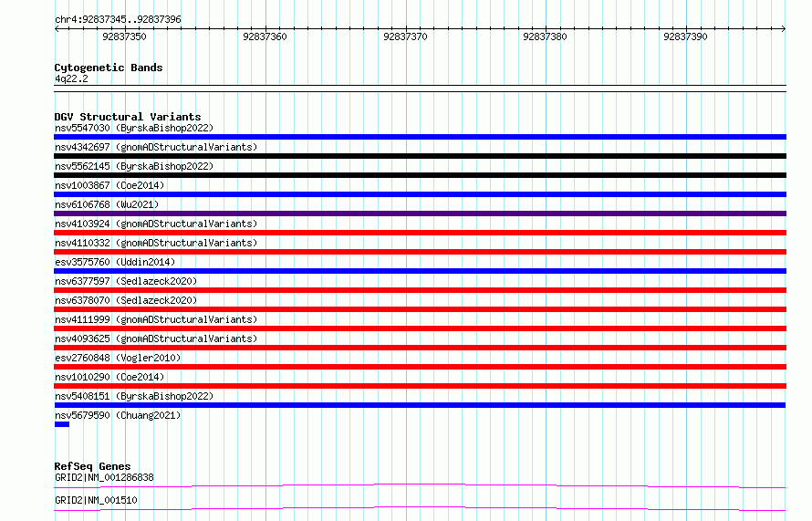Open nsv5408151 (ByrskaBishop2022) label
Image resolution: width=812 pixels, height=521 pixels.
tap(134, 396)
